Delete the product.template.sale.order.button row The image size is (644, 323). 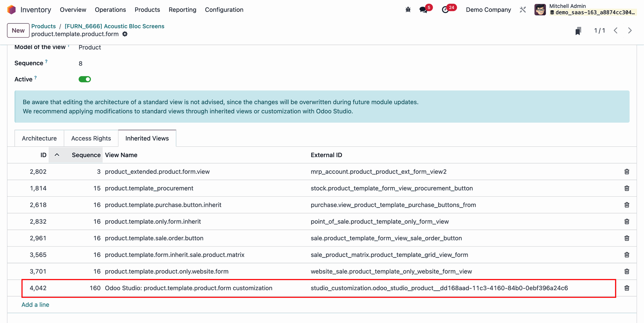click(627, 238)
